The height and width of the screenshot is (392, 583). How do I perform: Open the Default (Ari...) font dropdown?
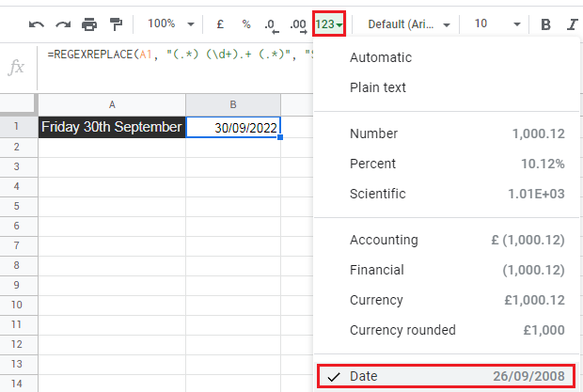pos(409,24)
